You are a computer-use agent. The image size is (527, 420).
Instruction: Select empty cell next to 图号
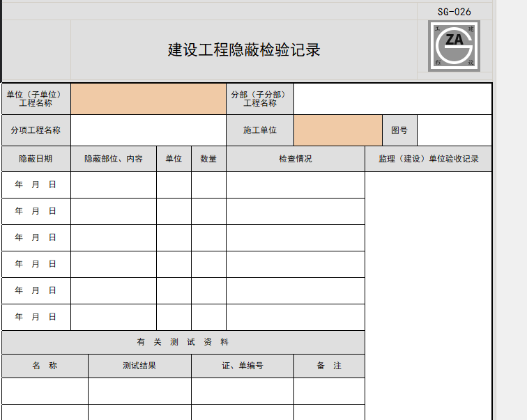pos(454,130)
